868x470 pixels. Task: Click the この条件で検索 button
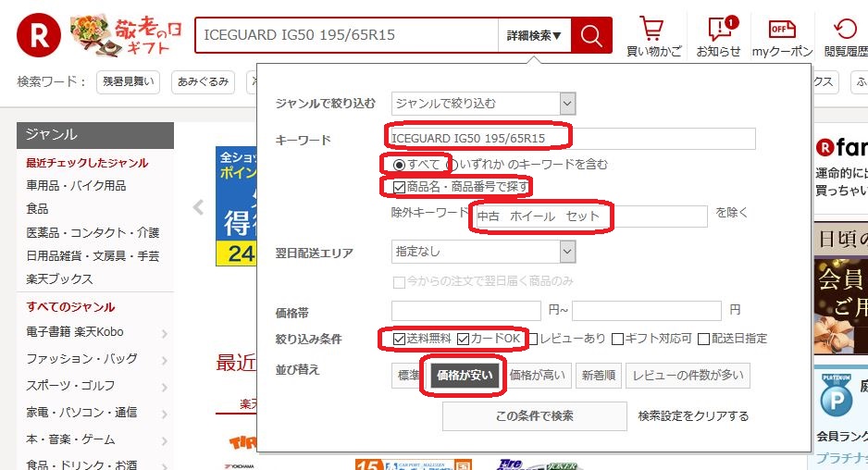point(534,415)
